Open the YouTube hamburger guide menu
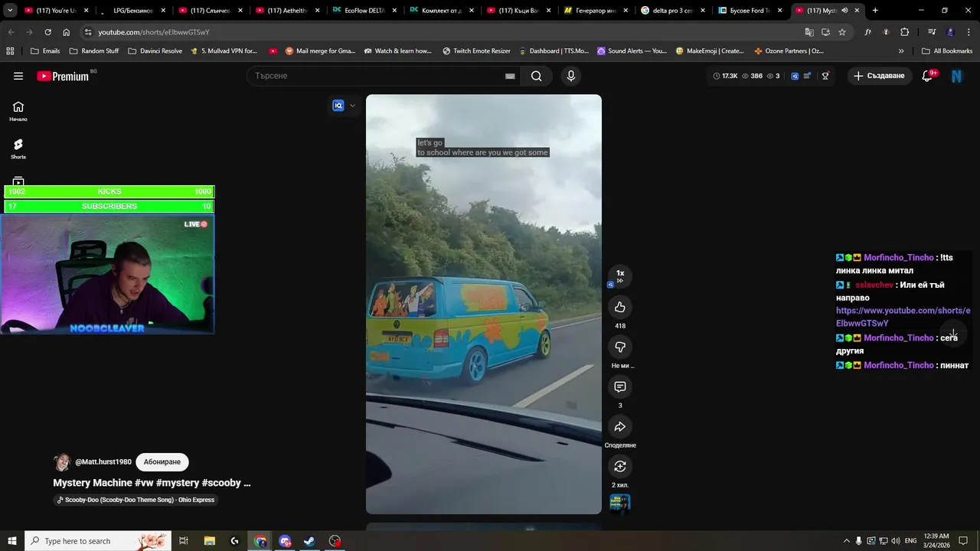 click(18, 76)
